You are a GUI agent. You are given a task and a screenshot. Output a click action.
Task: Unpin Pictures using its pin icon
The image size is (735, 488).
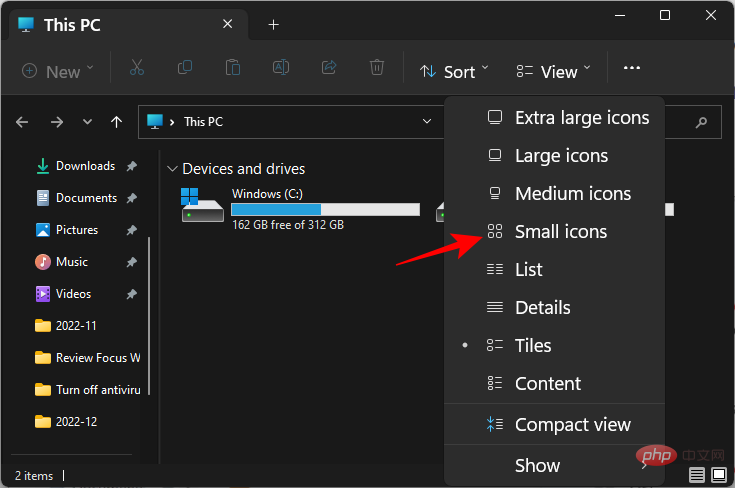(x=132, y=230)
